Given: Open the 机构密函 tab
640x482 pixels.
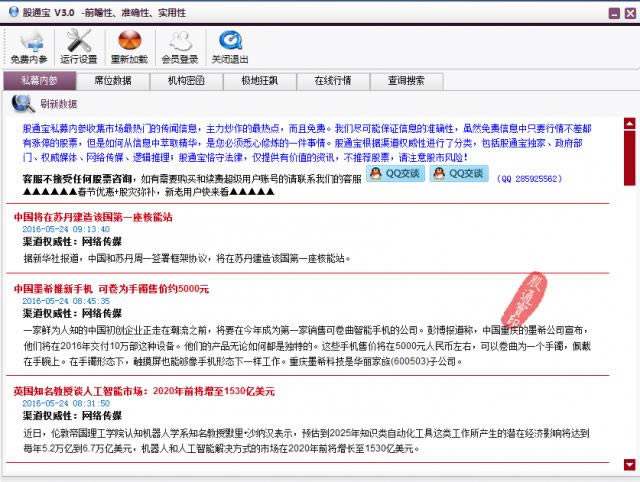Looking at the screenshot, I should [x=186, y=80].
